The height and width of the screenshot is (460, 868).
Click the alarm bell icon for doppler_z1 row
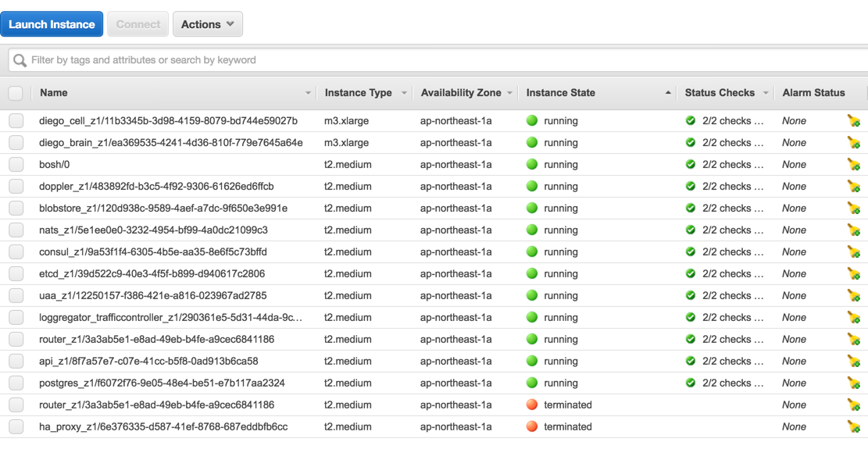tap(854, 187)
